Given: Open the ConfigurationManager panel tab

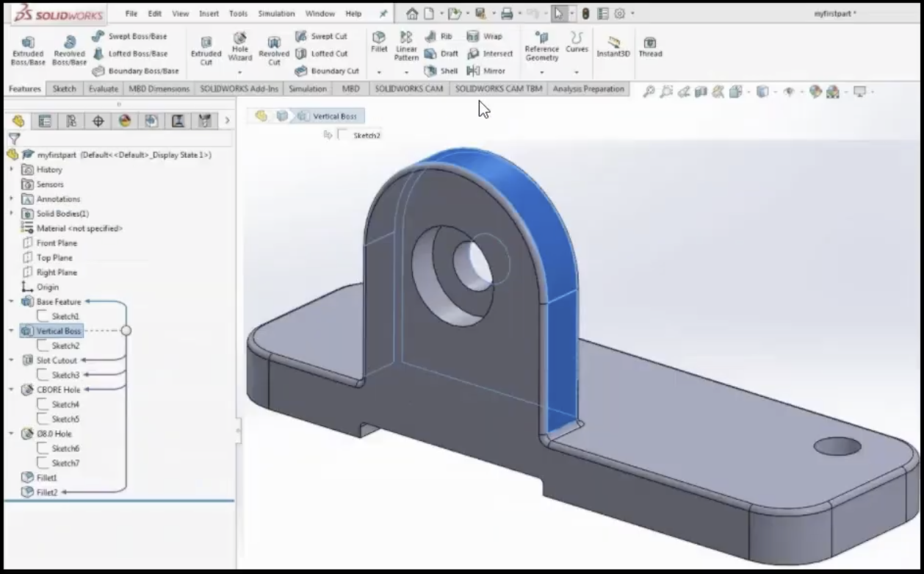Looking at the screenshot, I should point(71,121).
